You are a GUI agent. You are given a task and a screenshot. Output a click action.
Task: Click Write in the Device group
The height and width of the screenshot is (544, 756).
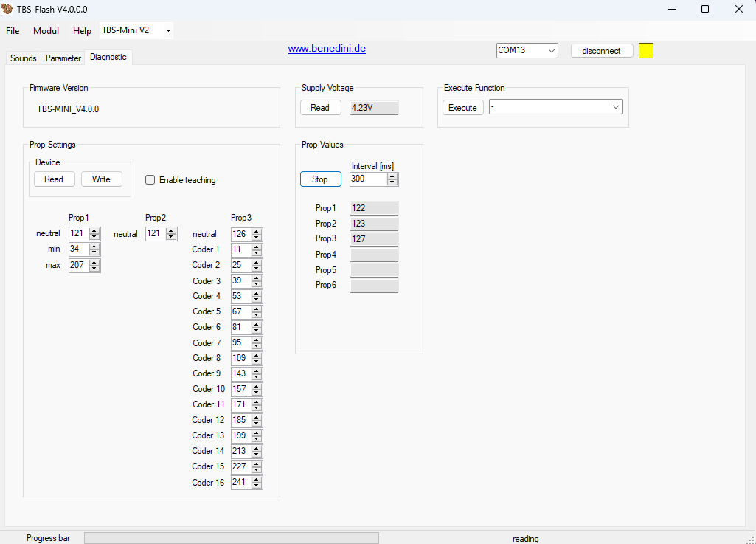coord(101,179)
